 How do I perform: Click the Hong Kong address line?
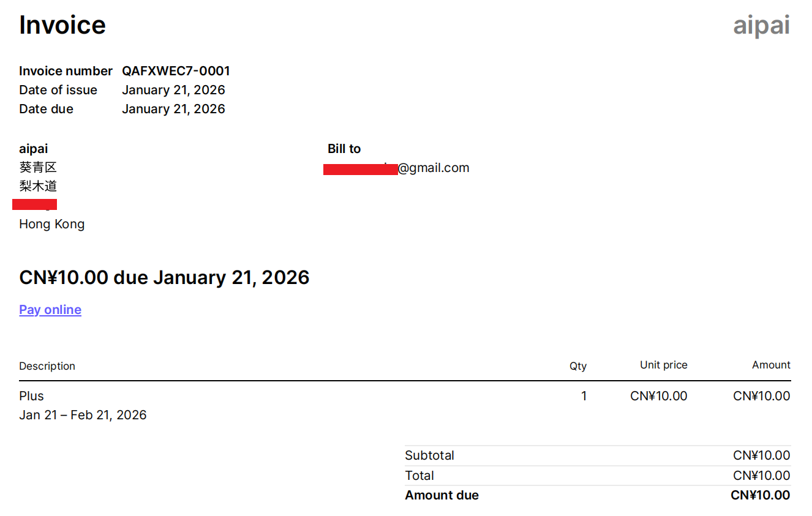click(x=52, y=224)
